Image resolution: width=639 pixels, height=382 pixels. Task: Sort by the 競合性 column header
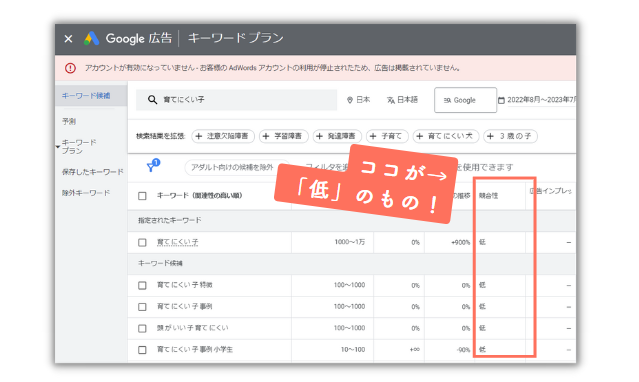tap(488, 196)
